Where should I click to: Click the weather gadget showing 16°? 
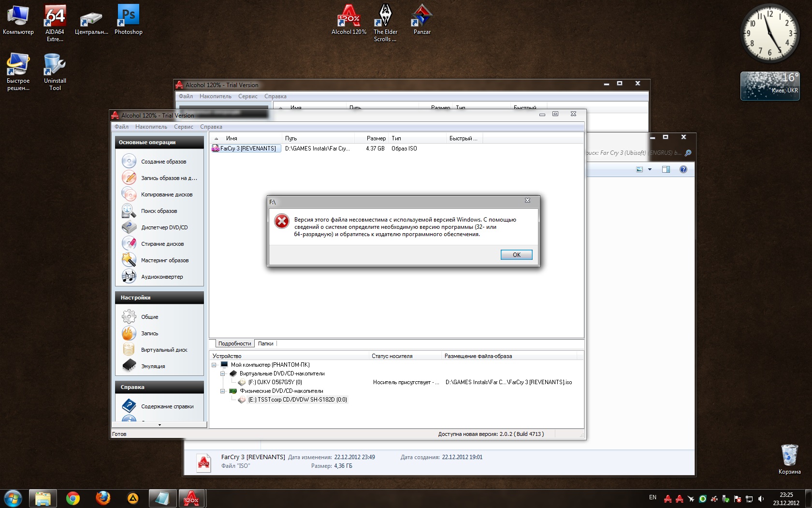(x=770, y=86)
